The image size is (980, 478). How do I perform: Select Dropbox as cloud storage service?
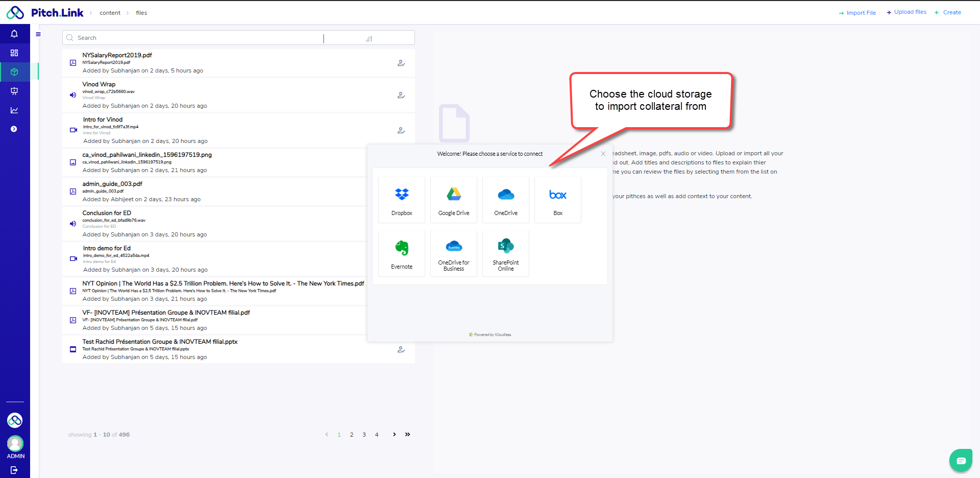click(x=402, y=200)
